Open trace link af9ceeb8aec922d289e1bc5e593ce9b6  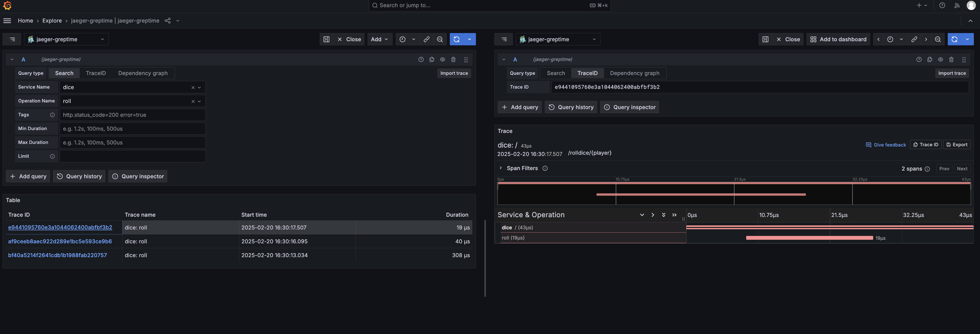point(60,241)
